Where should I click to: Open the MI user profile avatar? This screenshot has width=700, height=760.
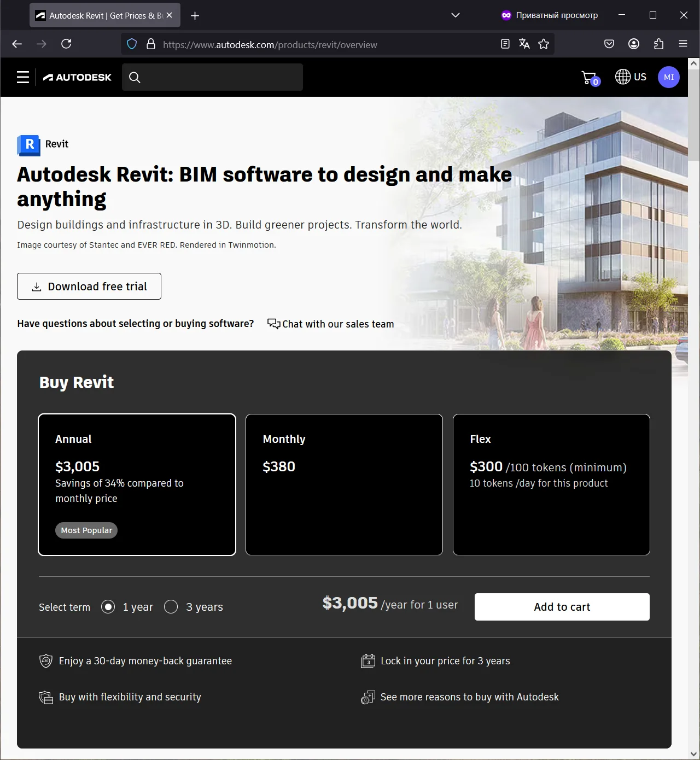click(668, 77)
